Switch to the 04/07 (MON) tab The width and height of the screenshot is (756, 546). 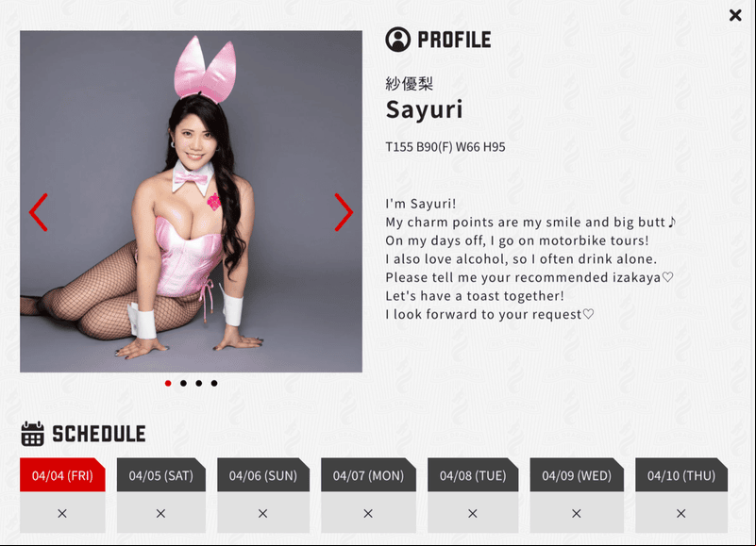[x=368, y=475]
